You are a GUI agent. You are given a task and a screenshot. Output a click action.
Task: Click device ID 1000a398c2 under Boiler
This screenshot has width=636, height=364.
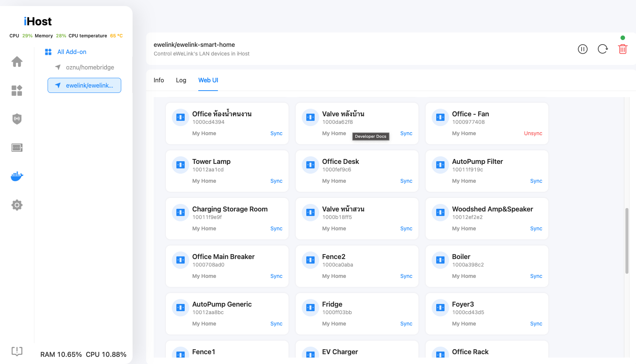click(468, 265)
